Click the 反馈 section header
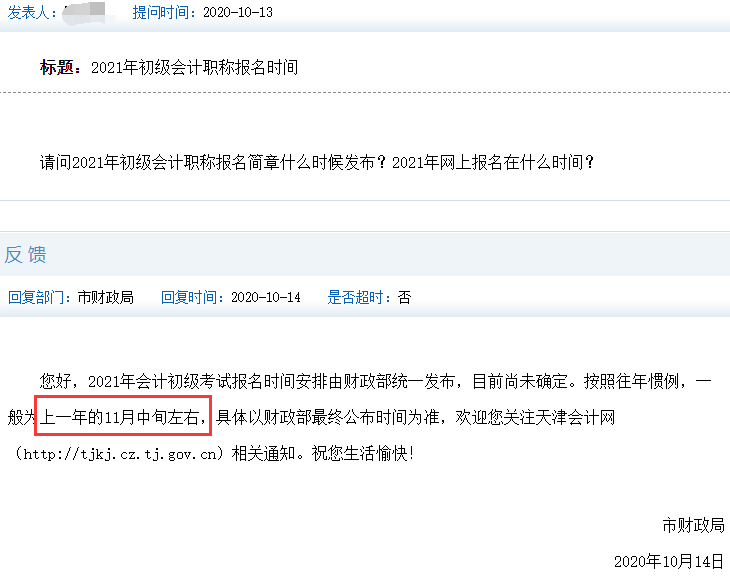 (x=26, y=255)
